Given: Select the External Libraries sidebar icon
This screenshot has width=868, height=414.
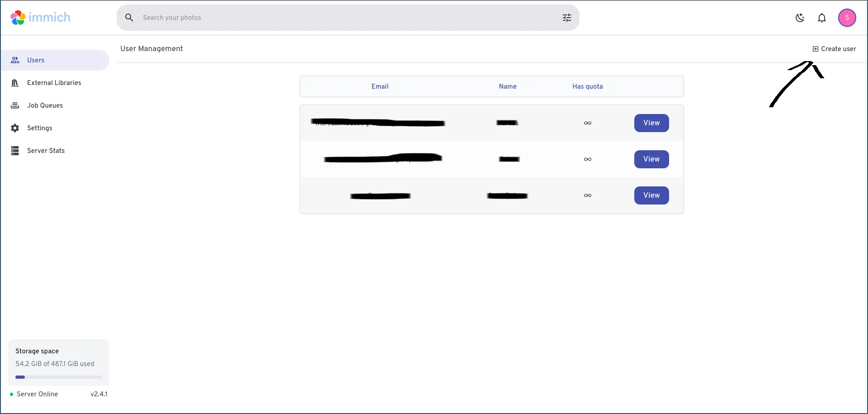Looking at the screenshot, I should click(x=15, y=83).
